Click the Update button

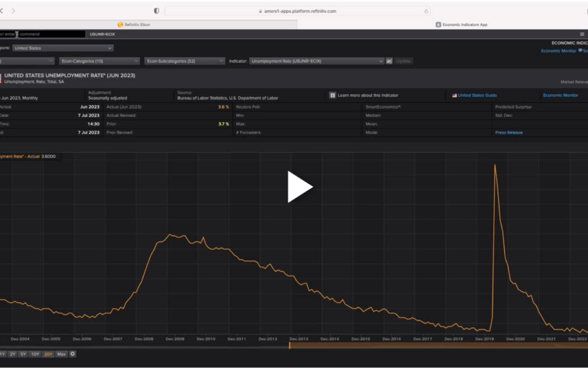403,61
